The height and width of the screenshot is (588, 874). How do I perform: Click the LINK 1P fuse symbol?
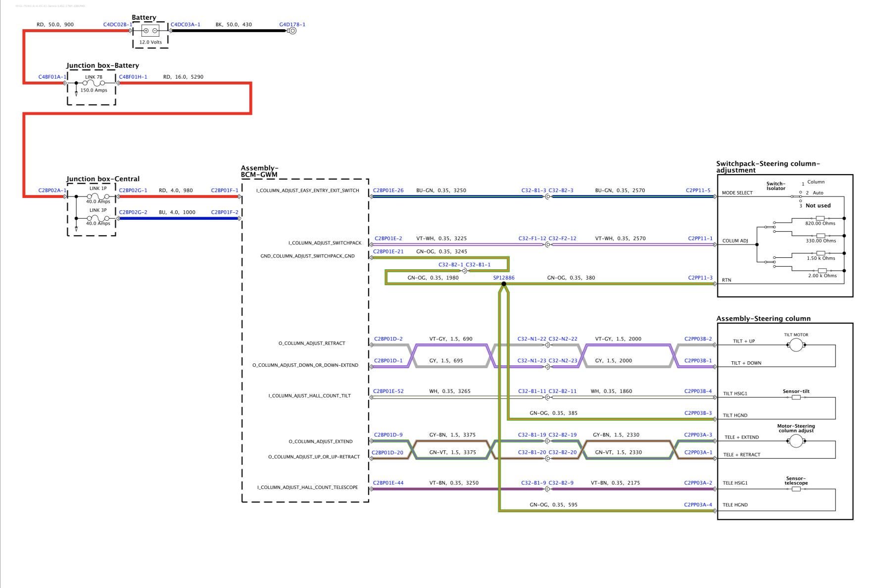(98, 196)
